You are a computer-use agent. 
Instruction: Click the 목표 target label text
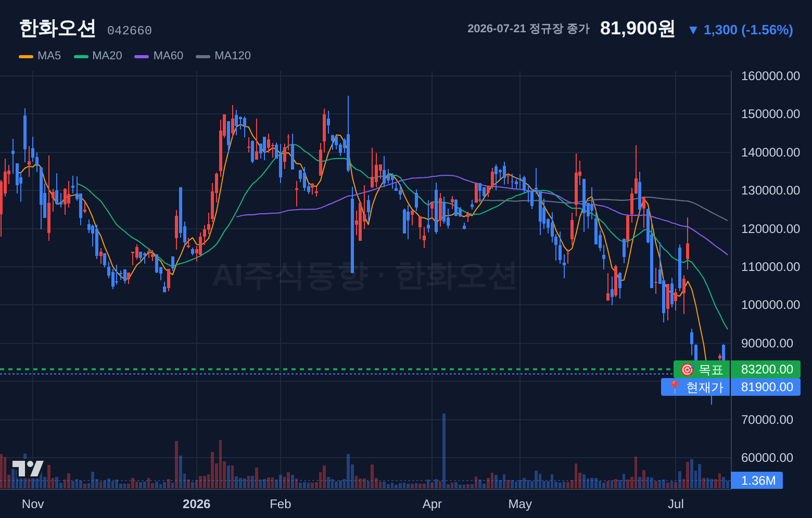pos(711,370)
